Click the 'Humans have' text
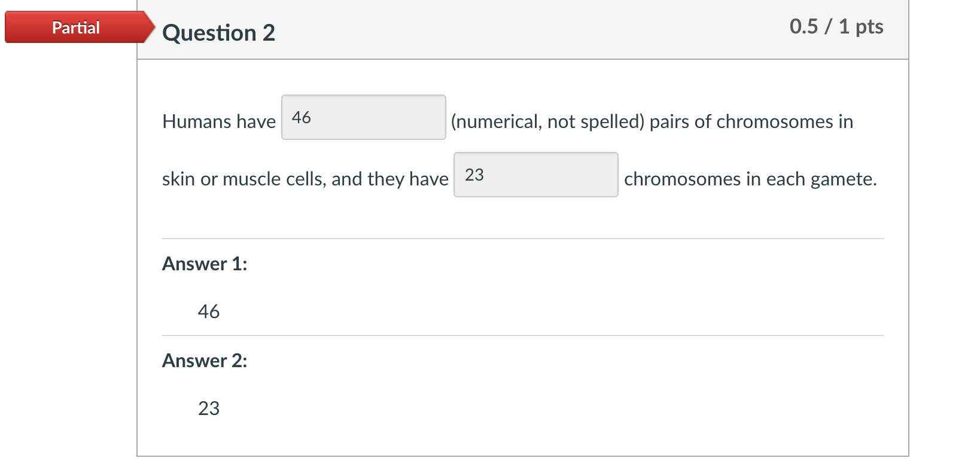The height and width of the screenshot is (470, 980). point(219,121)
